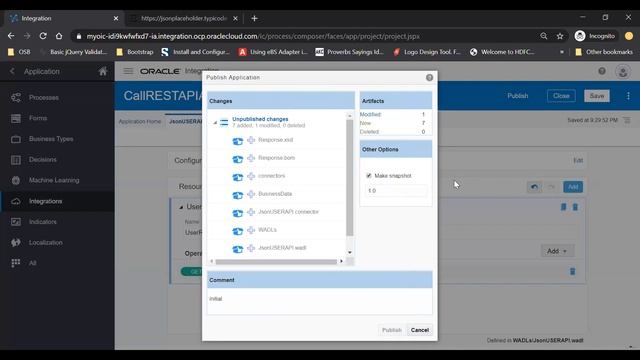Go to browser home page
The image size is (640, 360).
pyautogui.click(x=59, y=36)
